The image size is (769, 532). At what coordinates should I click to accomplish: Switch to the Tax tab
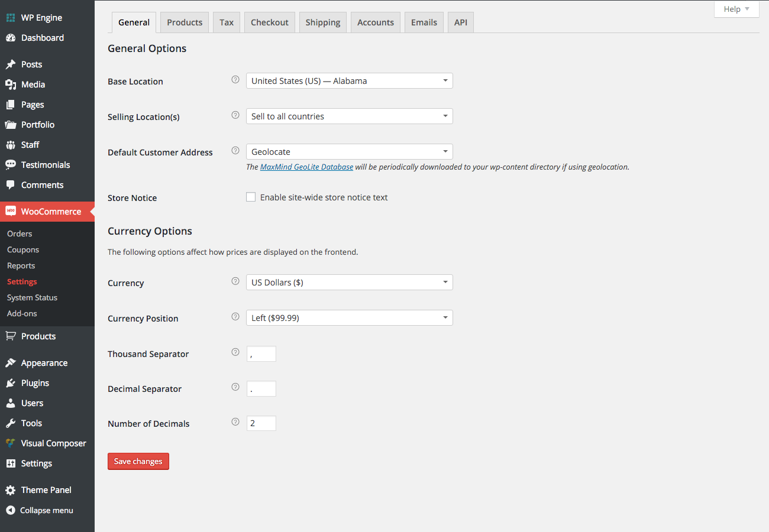tap(227, 22)
